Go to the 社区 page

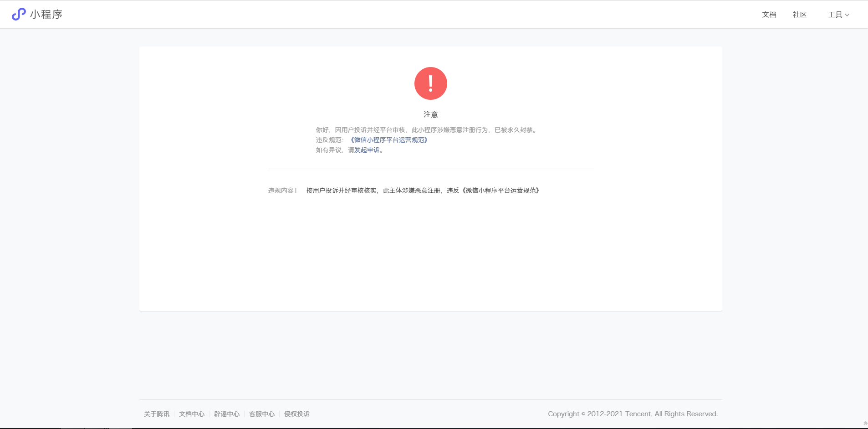tap(800, 15)
